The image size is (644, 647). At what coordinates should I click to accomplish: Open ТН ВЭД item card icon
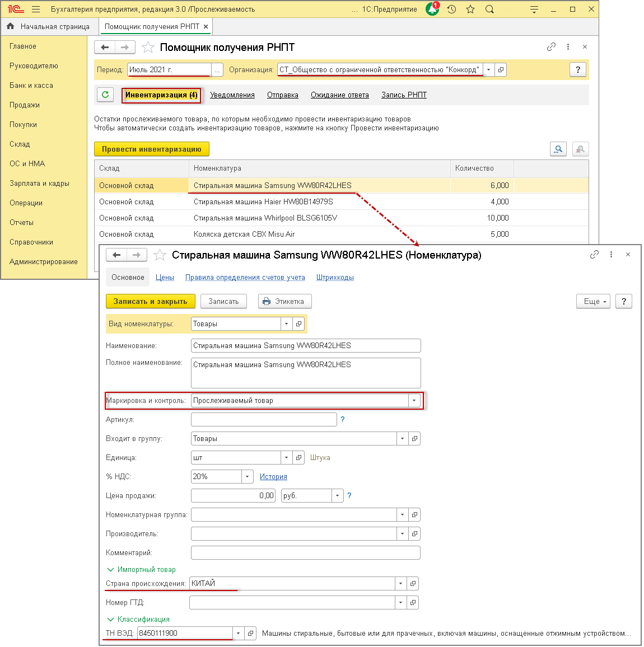click(x=250, y=633)
